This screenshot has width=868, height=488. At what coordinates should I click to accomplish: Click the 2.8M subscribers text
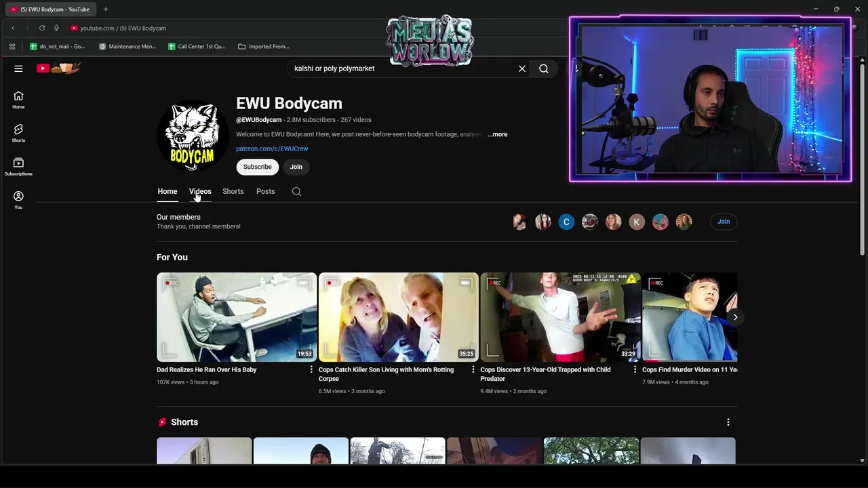coord(311,120)
